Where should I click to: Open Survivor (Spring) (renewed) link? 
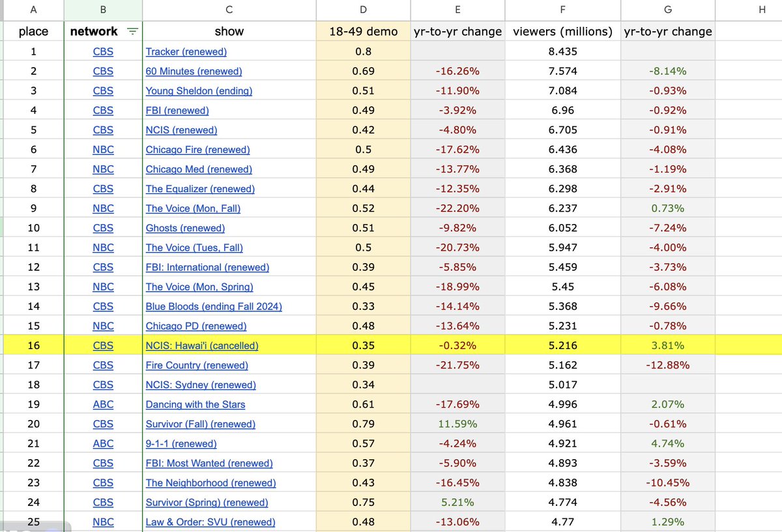click(207, 502)
